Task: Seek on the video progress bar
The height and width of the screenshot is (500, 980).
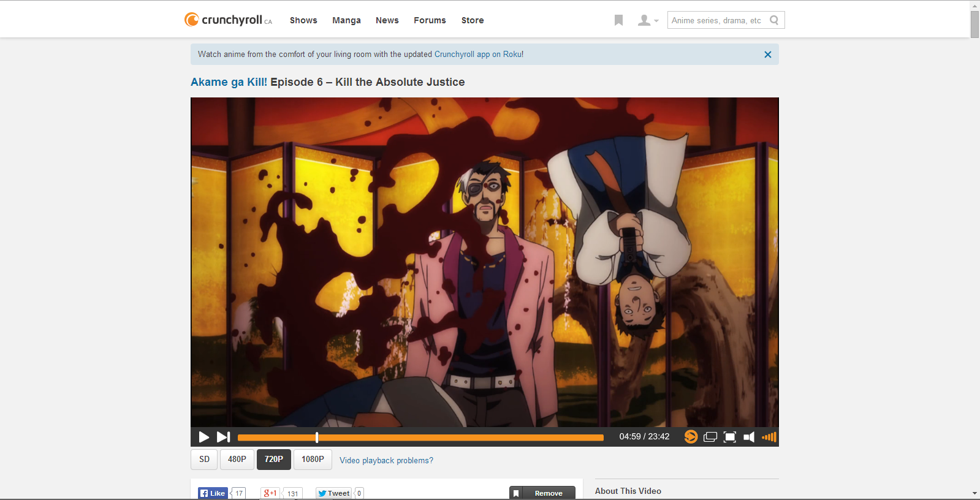Action: coord(420,438)
